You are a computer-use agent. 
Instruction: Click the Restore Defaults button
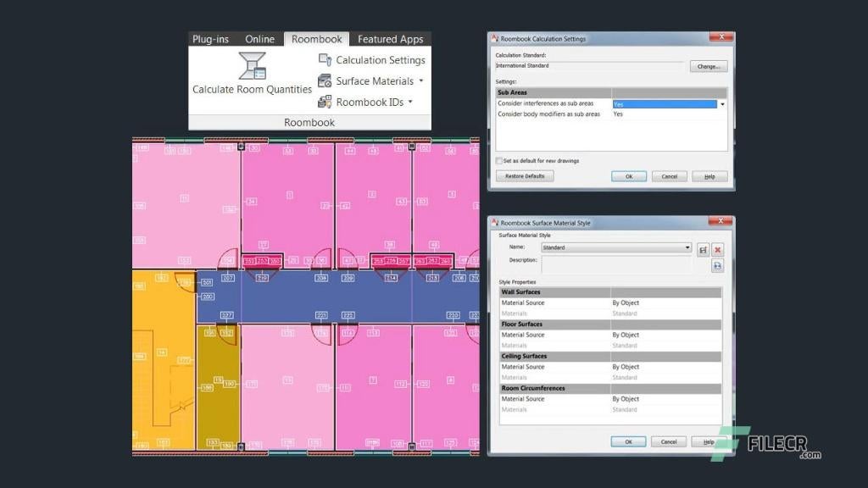525,176
